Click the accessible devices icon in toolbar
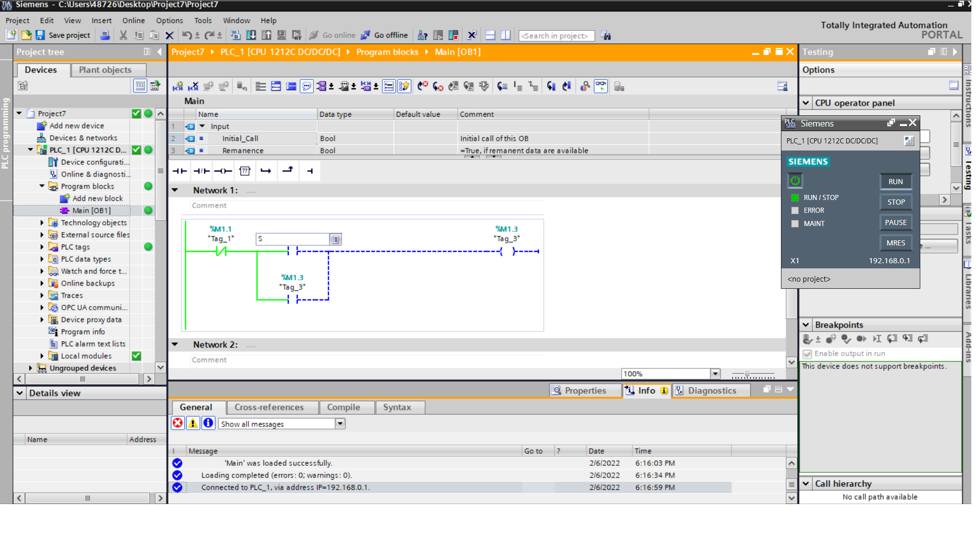The width and height of the screenshot is (980, 551). pos(422,35)
